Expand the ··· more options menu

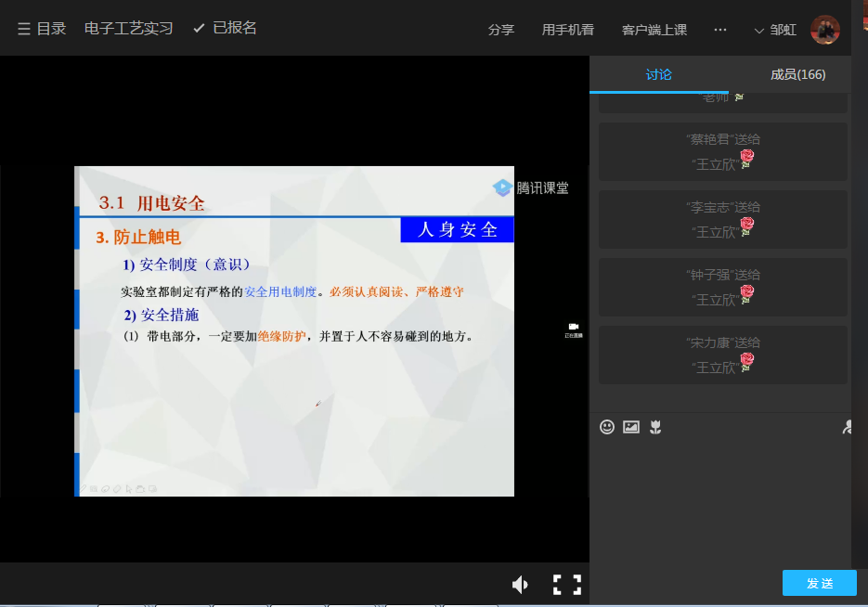click(720, 29)
